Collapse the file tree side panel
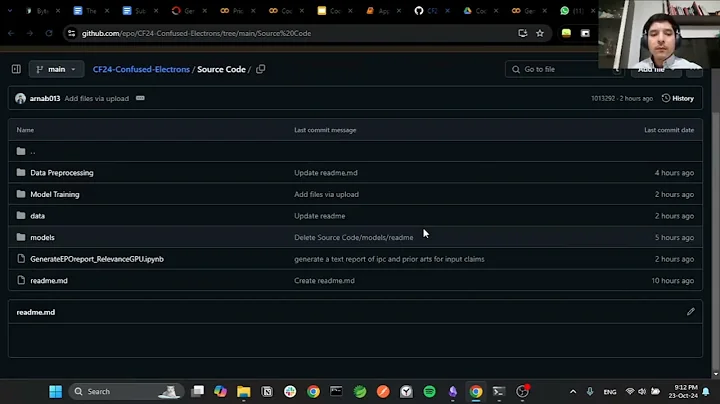 (x=16, y=69)
